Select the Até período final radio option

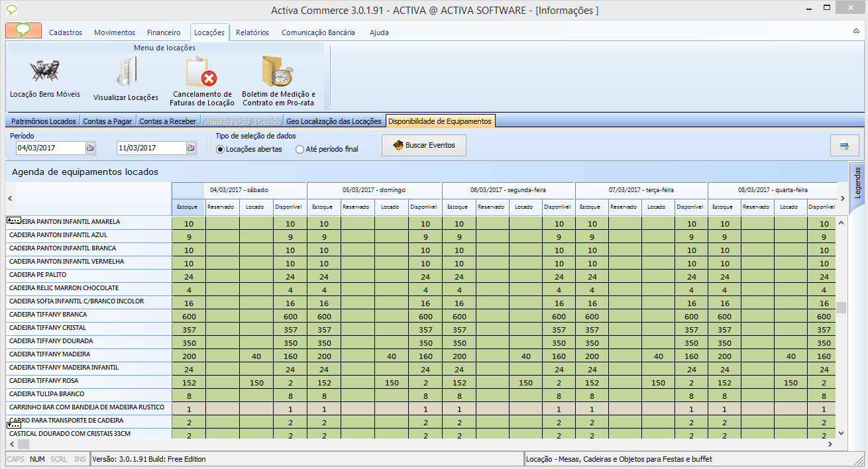coord(300,149)
